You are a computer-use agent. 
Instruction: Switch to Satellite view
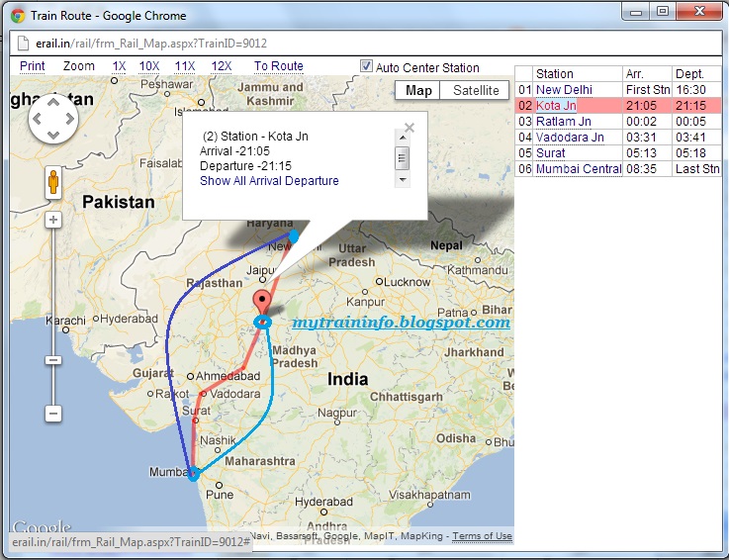[x=475, y=90]
